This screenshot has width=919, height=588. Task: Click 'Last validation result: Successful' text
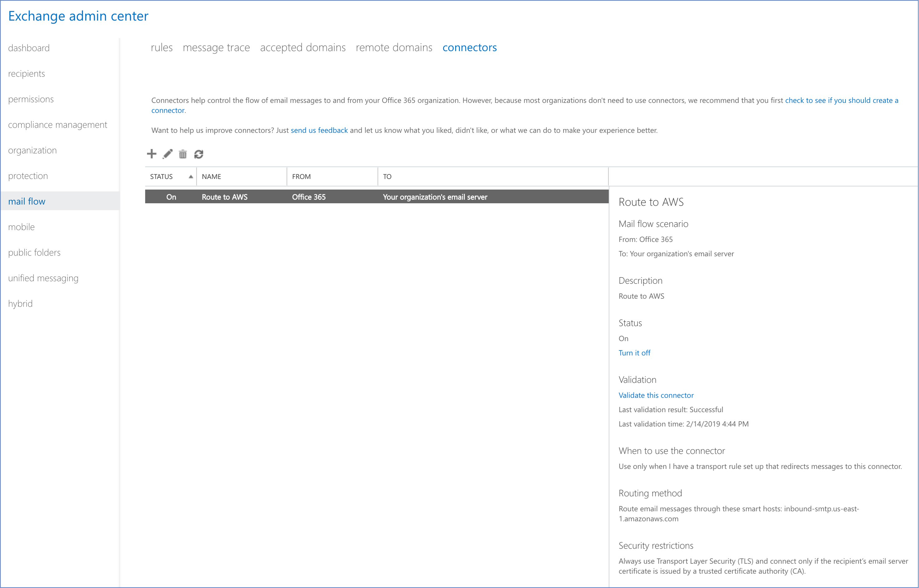click(x=671, y=410)
